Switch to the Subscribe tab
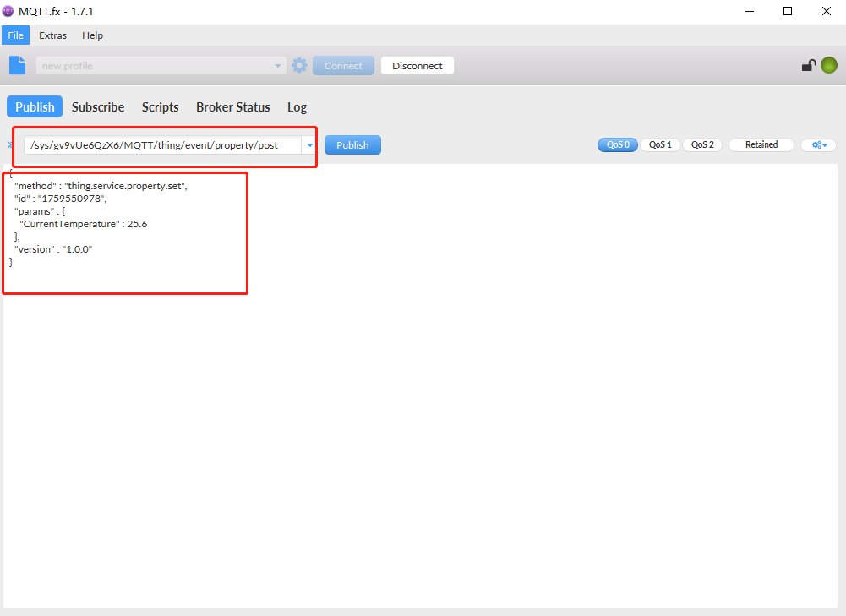Image resolution: width=846 pixels, height=616 pixels. tap(98, 106)
